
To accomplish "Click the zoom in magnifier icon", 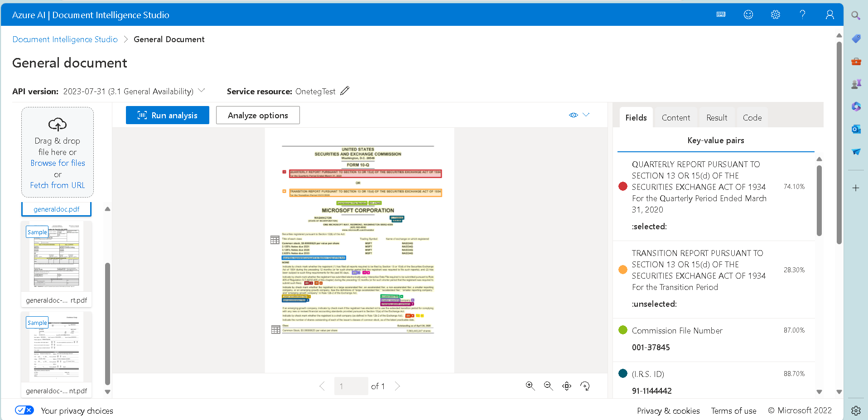I will (x=530, y=386).
